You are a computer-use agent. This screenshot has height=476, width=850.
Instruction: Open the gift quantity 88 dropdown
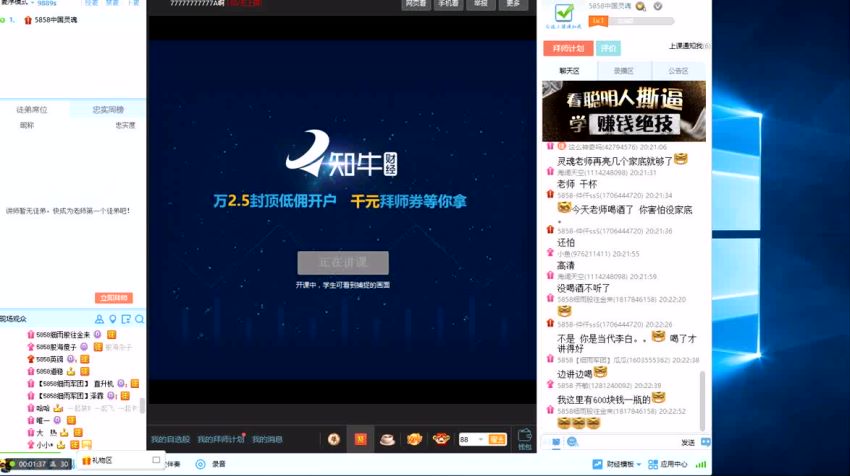click(480, 439)
